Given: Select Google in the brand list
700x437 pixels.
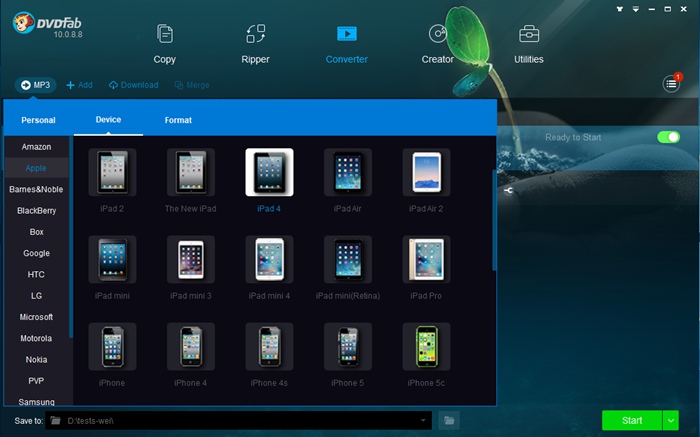Looking at the screenshot, I should (37, 253).
